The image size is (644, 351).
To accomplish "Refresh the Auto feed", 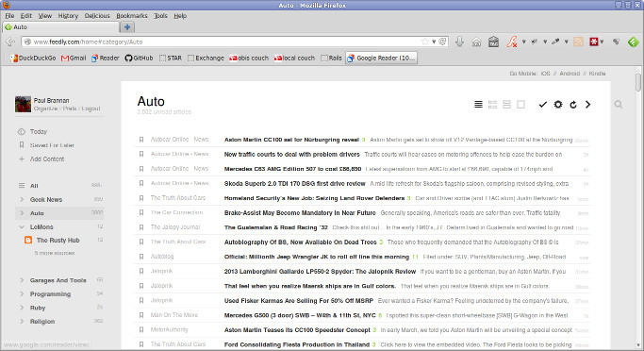I will (573, 105).
